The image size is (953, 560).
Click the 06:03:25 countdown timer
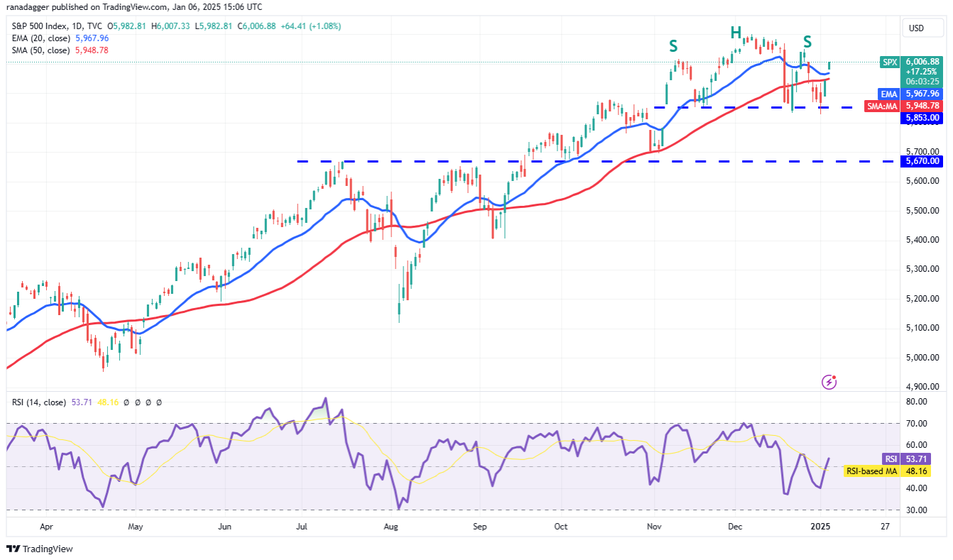(922, 82)
